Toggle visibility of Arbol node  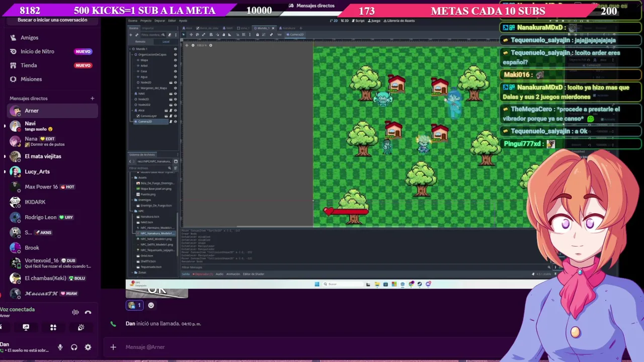point(176,66)
